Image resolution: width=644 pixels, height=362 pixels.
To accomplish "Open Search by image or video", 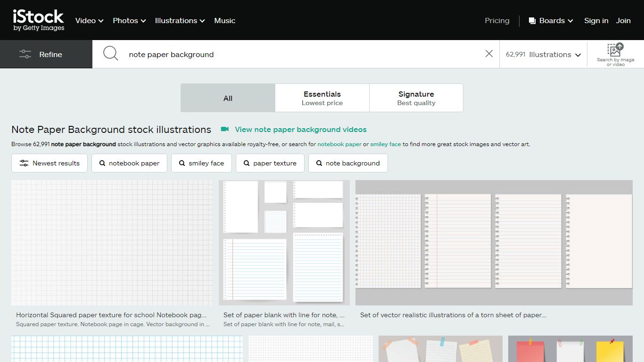I will 615,54.
